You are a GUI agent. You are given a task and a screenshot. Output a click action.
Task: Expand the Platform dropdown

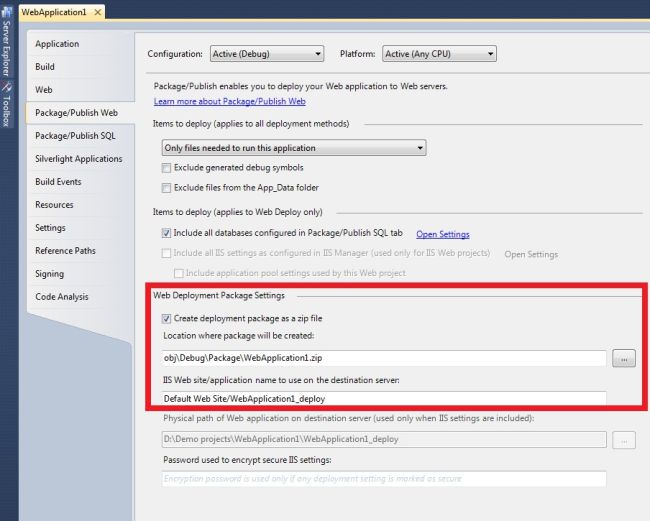pyautogui.click(x=439, y=54)
